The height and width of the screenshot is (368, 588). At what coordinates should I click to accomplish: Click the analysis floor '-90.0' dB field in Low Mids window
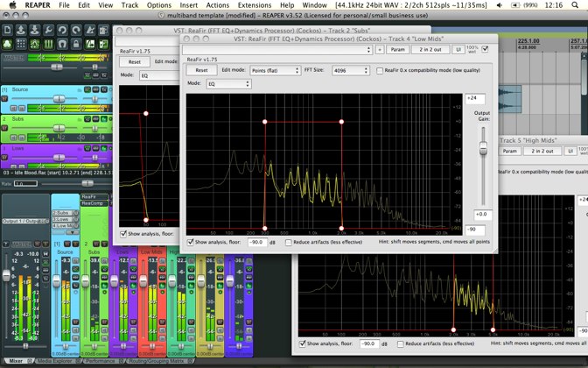pos(257,242)
